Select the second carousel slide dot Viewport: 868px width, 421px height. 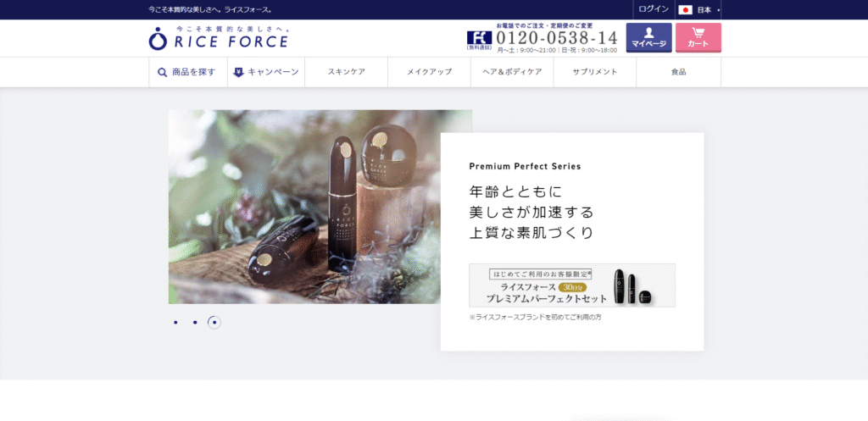(195, 323)
